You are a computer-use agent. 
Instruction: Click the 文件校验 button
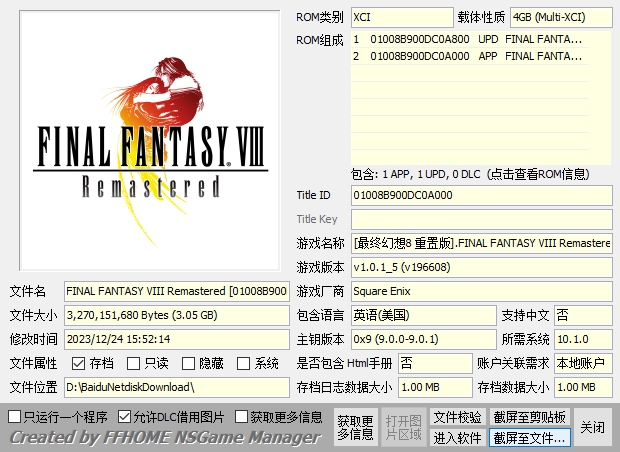click(x=457, y=417)
